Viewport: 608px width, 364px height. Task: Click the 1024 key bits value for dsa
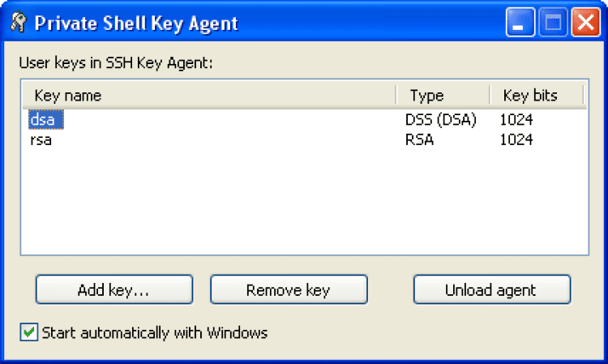[x=516, y=120]
